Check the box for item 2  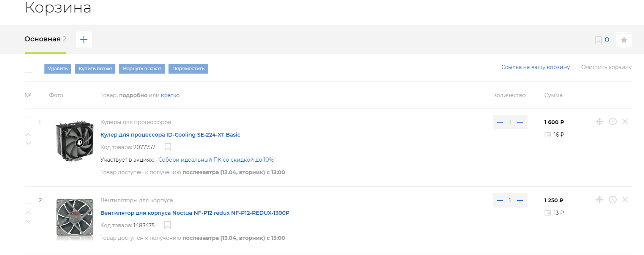coord(28,200)
